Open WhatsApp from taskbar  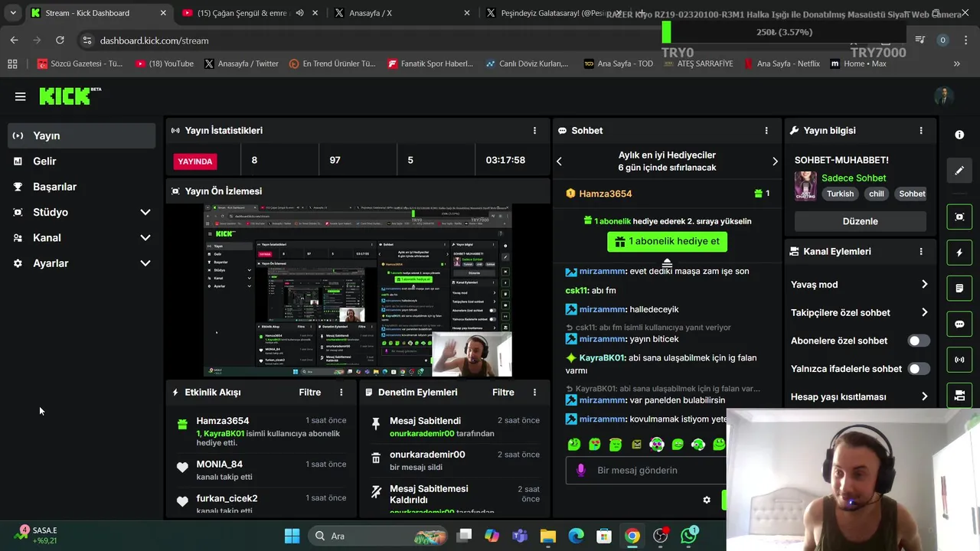pos(689,536)
